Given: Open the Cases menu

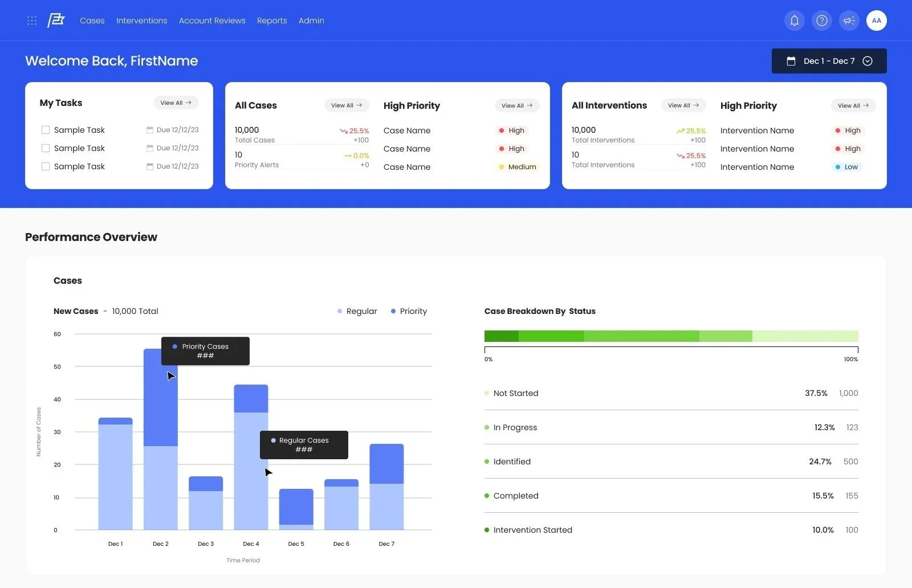Looking at the screenshot, I should [x=92, y=21].
